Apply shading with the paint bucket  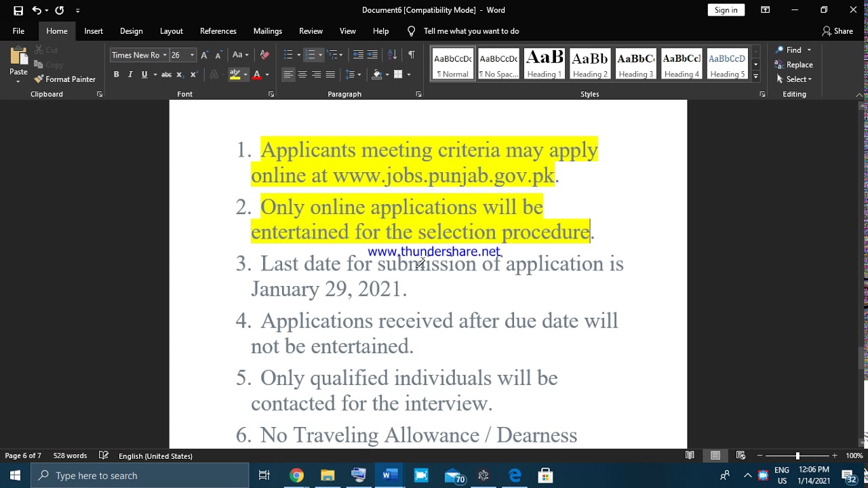pyautogui.click(x=377, y=75)
